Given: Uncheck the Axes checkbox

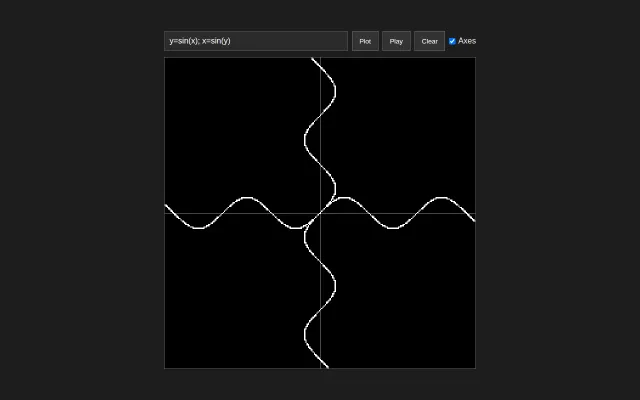Looking at the screenshot, I should [452, 41].
